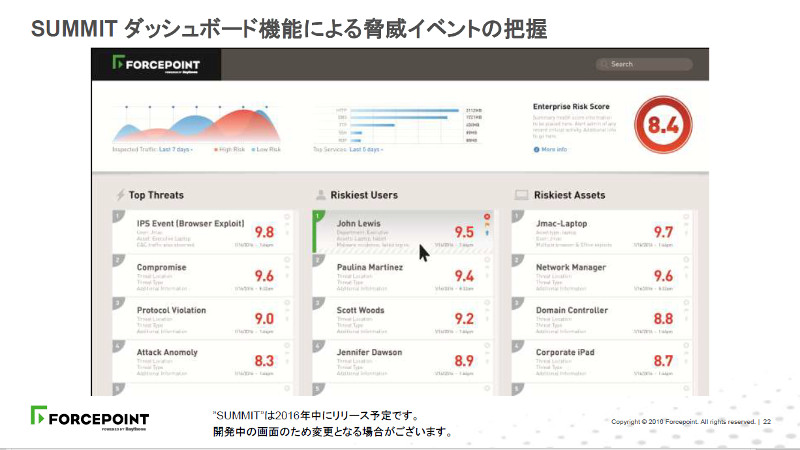Select the Top Threats heading
Image resolution: width=800 pixels, height=450 pixels.
point(156,195)
